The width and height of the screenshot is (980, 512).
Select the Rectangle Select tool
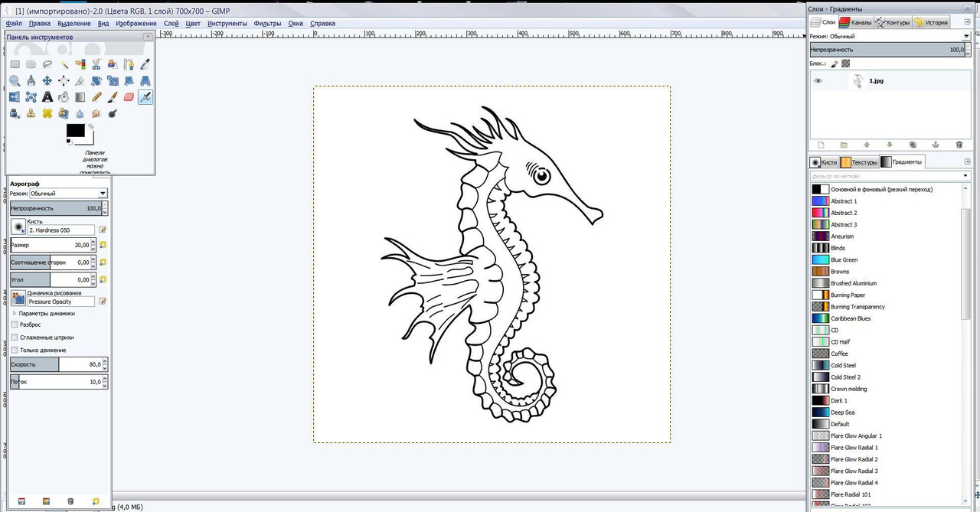pos(15,64)
